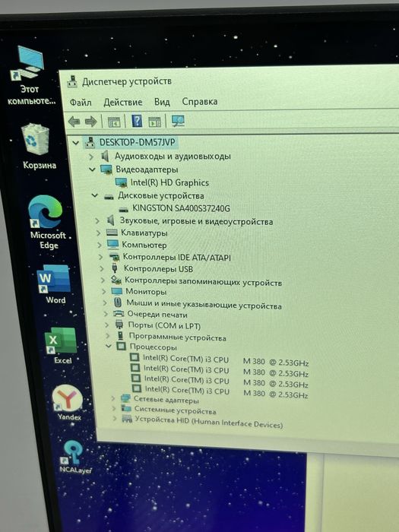Open the NCALayer desktop shortcut
Screen dimensions: 399x532
click(x=74, y=457)
